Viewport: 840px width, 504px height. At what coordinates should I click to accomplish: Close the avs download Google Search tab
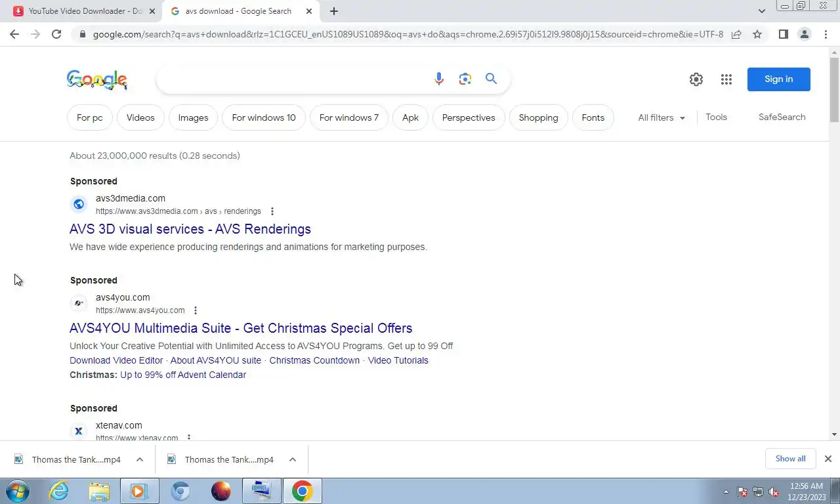(x=308, y=11)
